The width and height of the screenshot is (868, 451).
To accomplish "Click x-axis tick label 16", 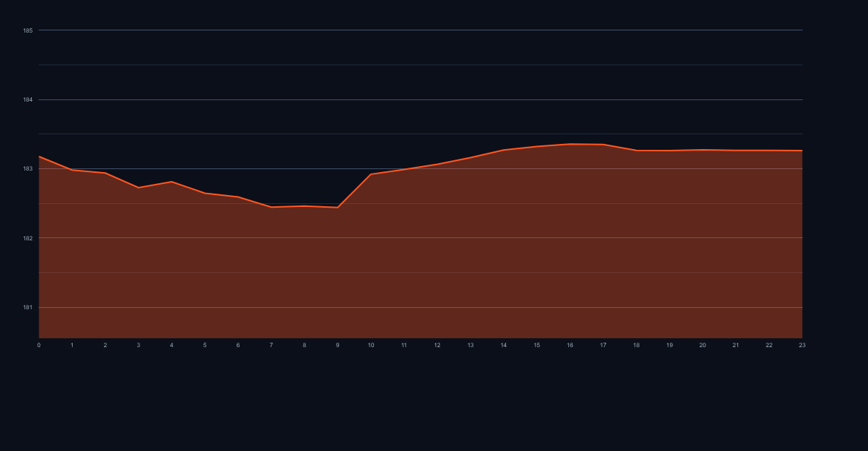I will pyautogui.click(x=571, y=346).
